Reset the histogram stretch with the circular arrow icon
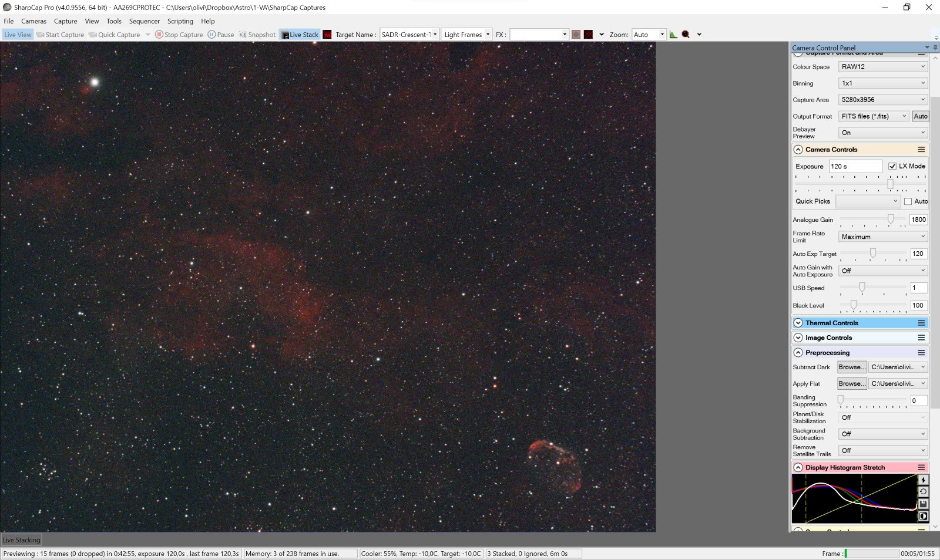 923,492
